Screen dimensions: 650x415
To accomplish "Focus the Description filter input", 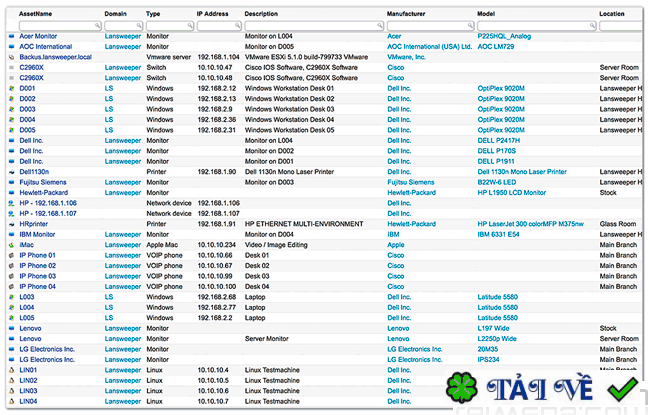I will coord(314,26).
